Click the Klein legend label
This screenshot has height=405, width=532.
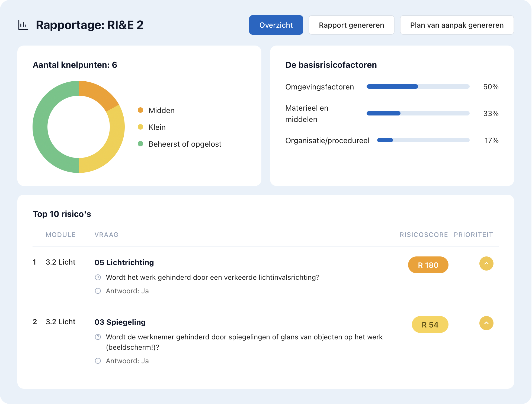(157, 127)
